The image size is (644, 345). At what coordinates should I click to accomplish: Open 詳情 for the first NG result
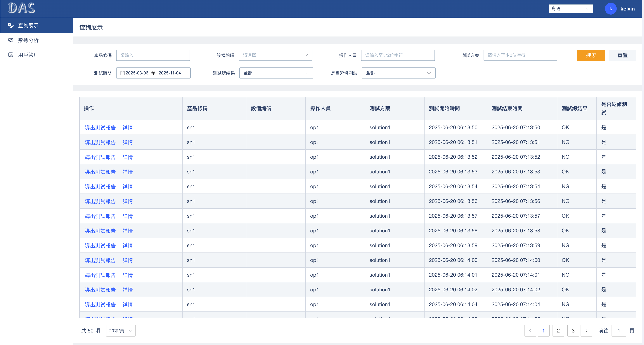127,142
